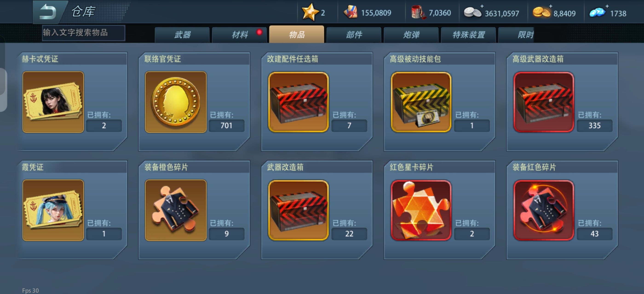Select the 赫卡忒凭证 ticket icon
The image size is (644, 294).
(53, 102)
